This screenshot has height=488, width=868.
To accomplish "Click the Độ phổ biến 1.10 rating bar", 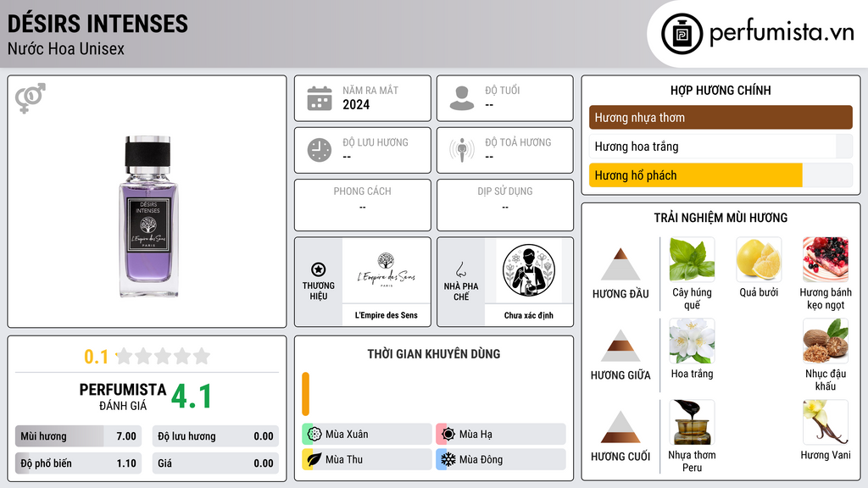I will [78, 463].
